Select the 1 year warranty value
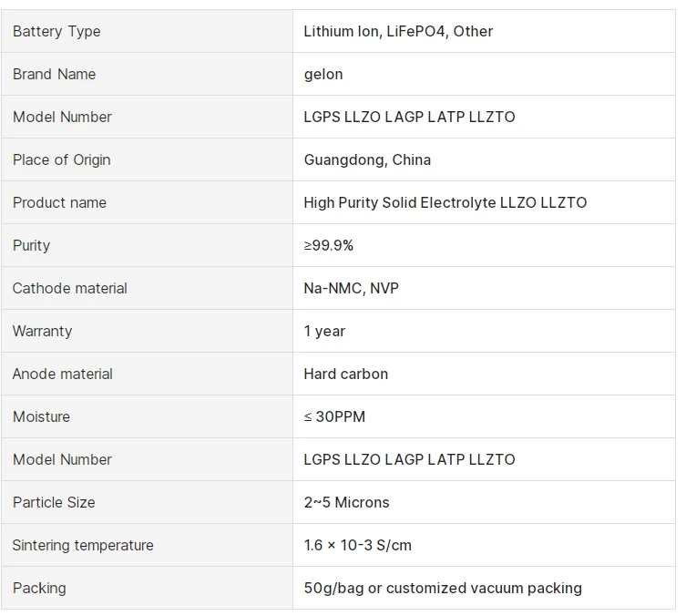 324,331
